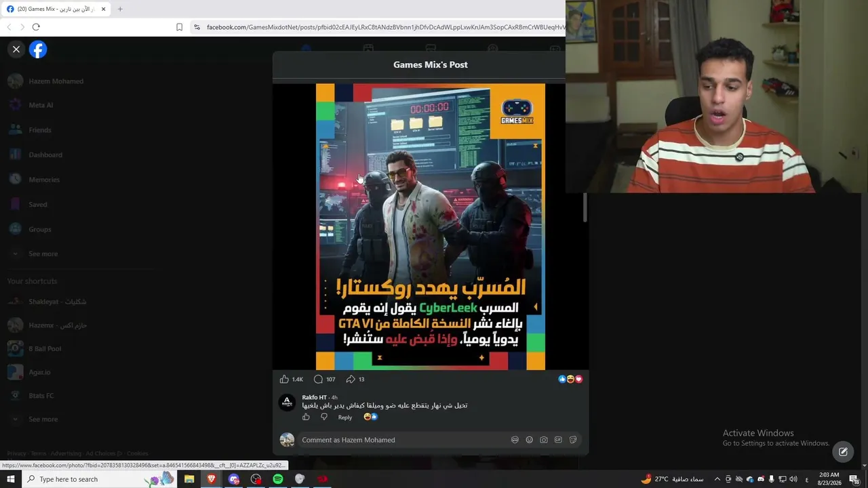Viewport: 868px width, 488px height.
Task: Open the sticker picker in comment box
Action: 573,440
